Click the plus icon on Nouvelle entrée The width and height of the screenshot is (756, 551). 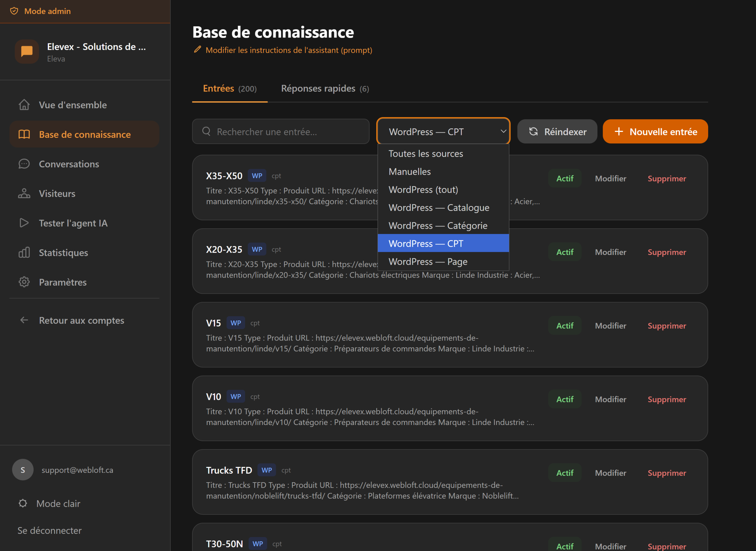click(619, 131)
